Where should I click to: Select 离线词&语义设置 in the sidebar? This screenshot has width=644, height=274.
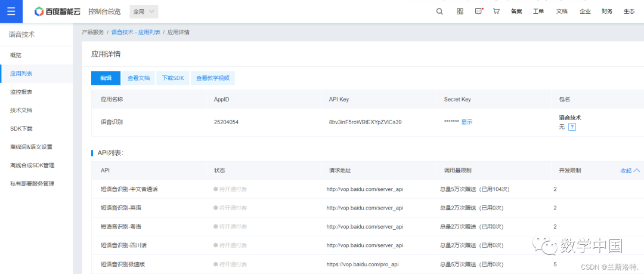coord(36,147)
